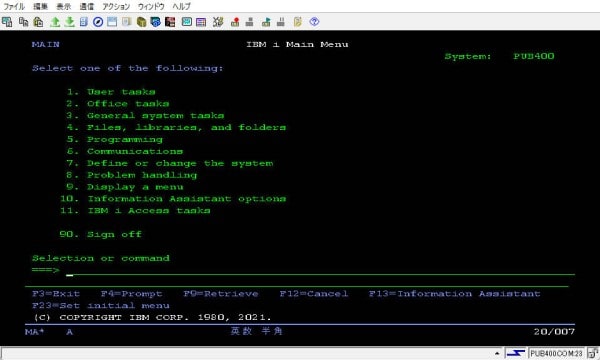The image size is (600, 360).
Task: Click the 英数 半角 input mode indicator
Action: (256, 331)
